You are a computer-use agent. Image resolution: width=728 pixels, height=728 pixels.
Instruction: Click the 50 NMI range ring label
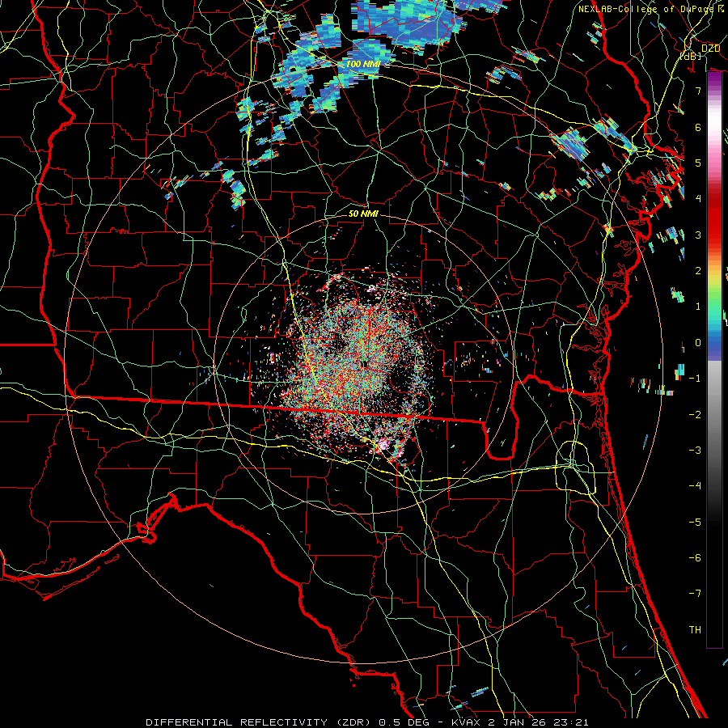(x=363, y=214)
